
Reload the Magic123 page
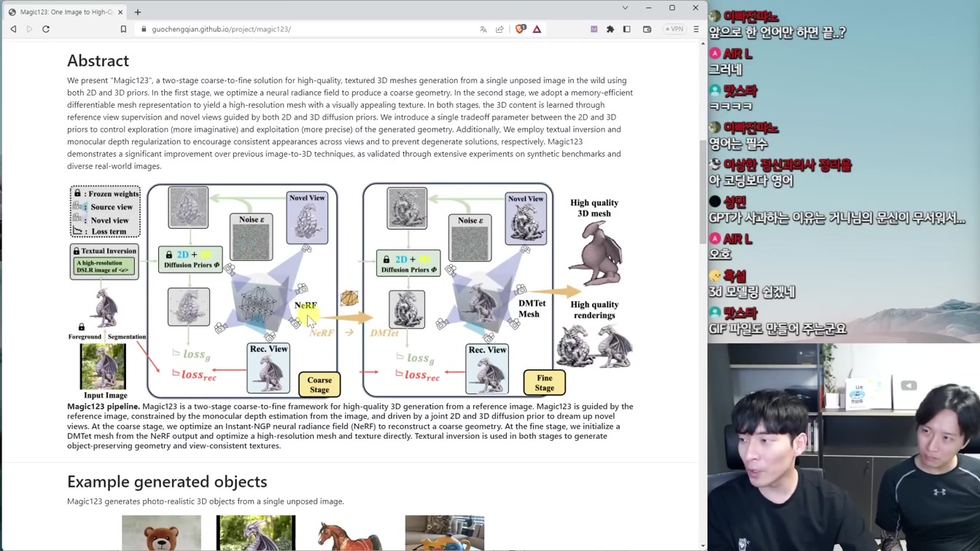(46, 29)
